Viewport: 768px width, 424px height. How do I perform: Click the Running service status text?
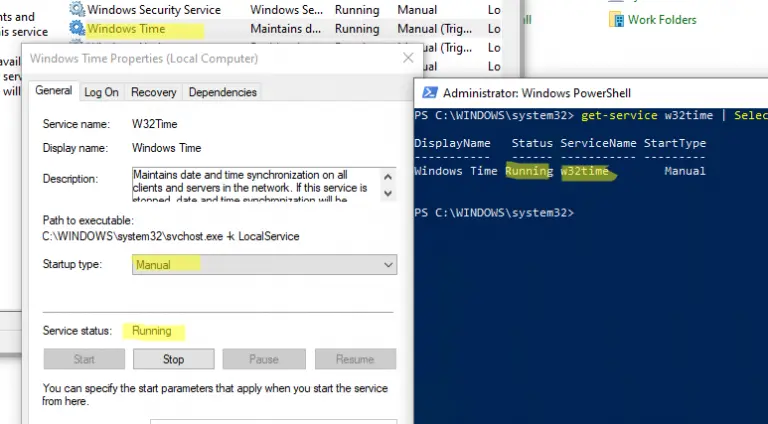coord(151,331)
